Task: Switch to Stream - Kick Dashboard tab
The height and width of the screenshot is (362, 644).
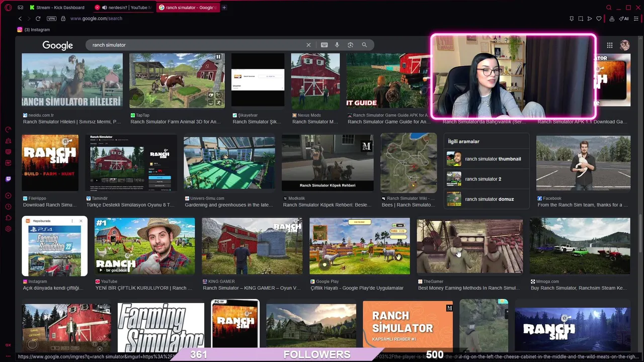Action: point(57,8)
